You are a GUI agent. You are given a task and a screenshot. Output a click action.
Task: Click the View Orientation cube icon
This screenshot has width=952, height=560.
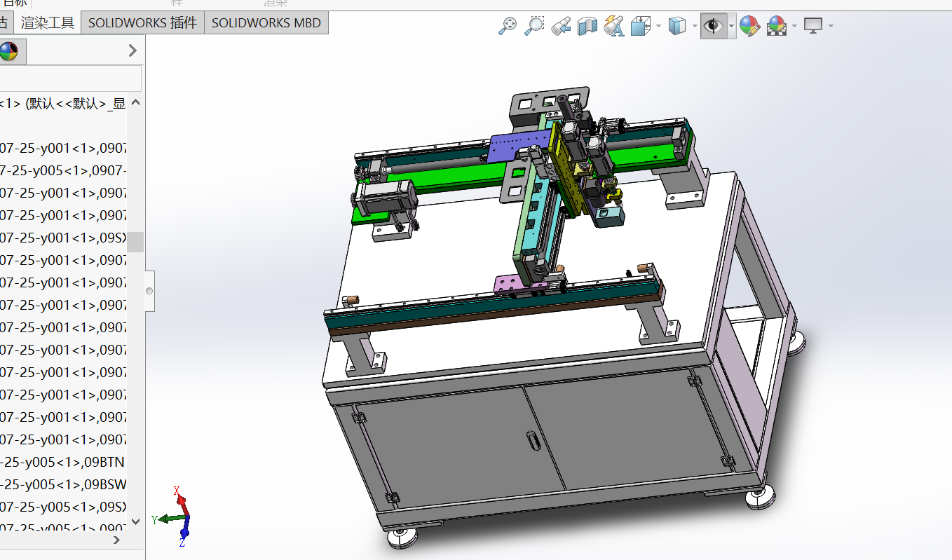(x=641, y=27)
